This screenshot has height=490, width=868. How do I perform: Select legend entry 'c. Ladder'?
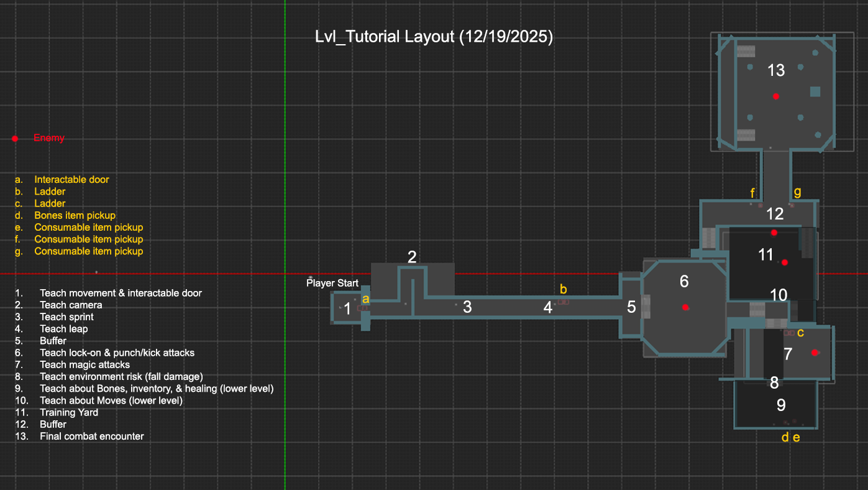pos(40,203)
